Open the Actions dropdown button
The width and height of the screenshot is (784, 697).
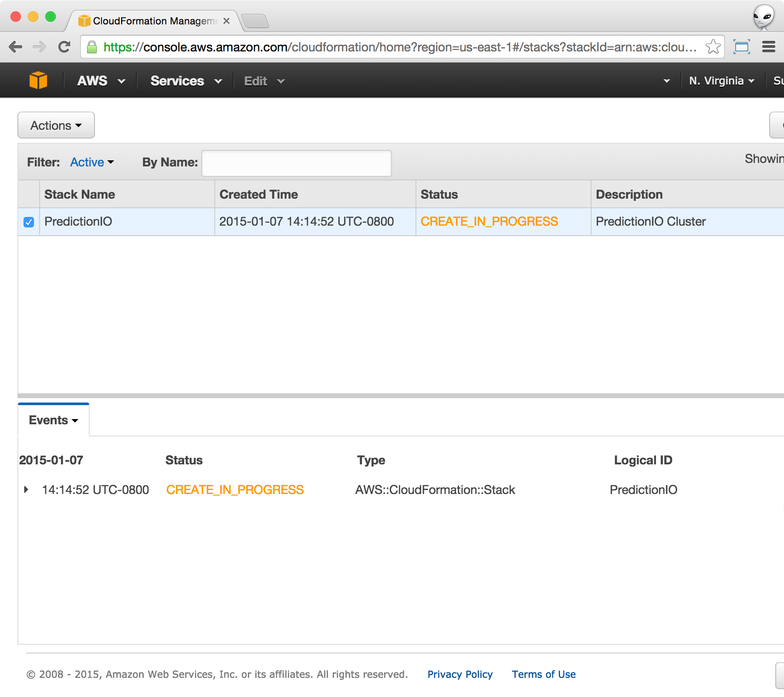pos(56,125)
